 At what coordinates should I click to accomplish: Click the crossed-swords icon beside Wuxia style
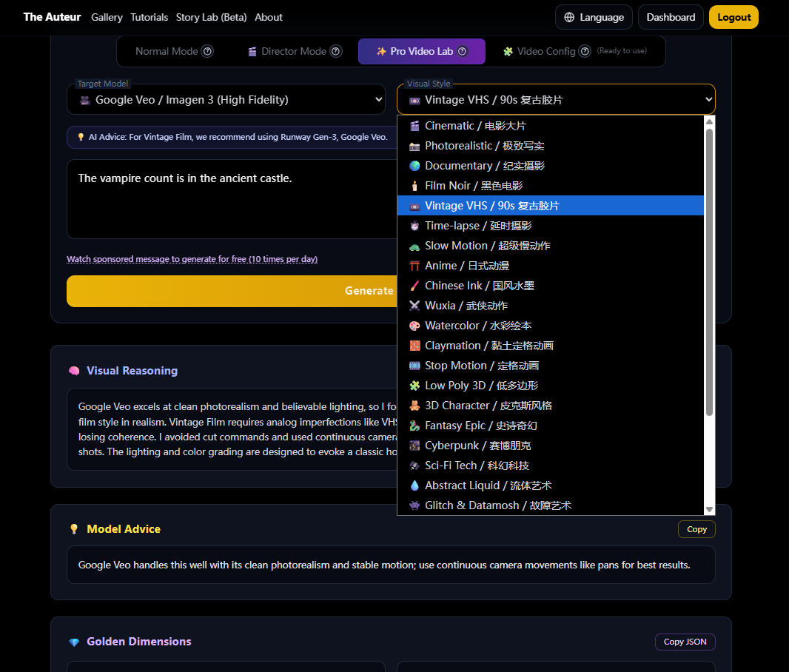pyautogui.click(x=415, y=305)
